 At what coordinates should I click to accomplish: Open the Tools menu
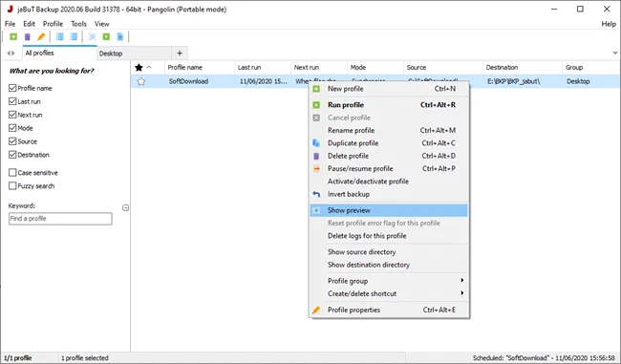pyautogui.click(x=78, y=24)
